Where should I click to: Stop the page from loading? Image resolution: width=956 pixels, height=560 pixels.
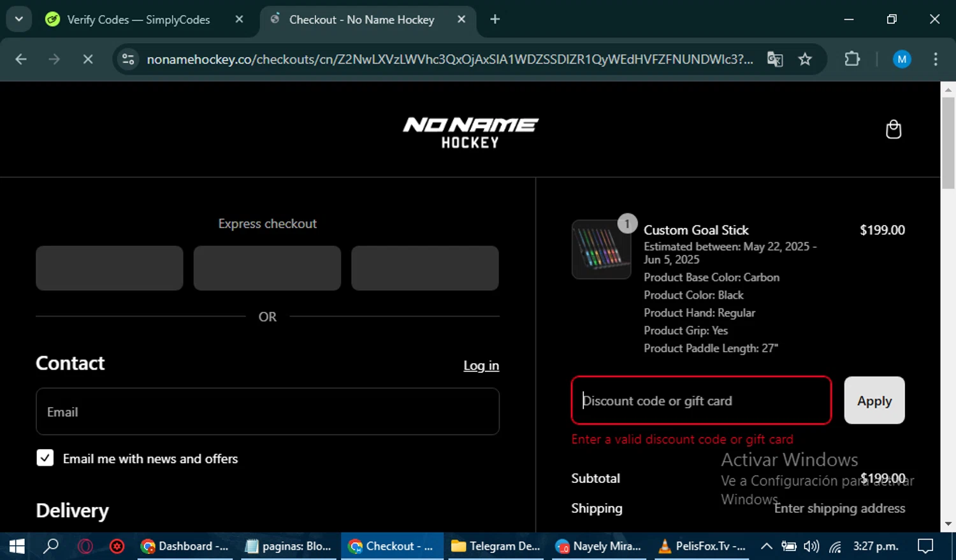coord(88,59)
